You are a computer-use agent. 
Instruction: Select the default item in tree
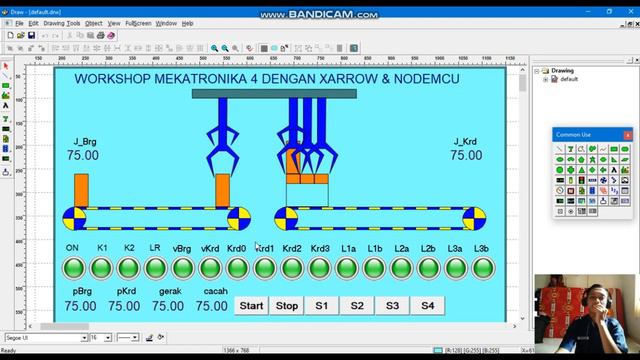[569, 80]
